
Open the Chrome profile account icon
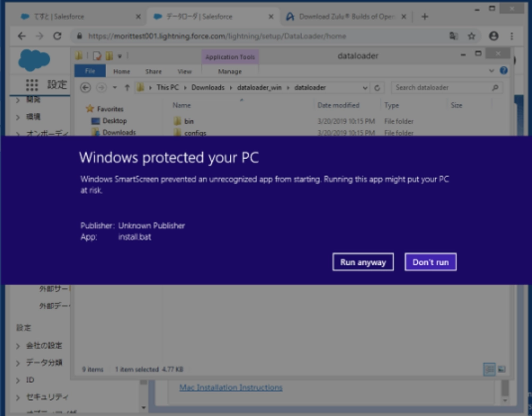(x=494, y=36)
